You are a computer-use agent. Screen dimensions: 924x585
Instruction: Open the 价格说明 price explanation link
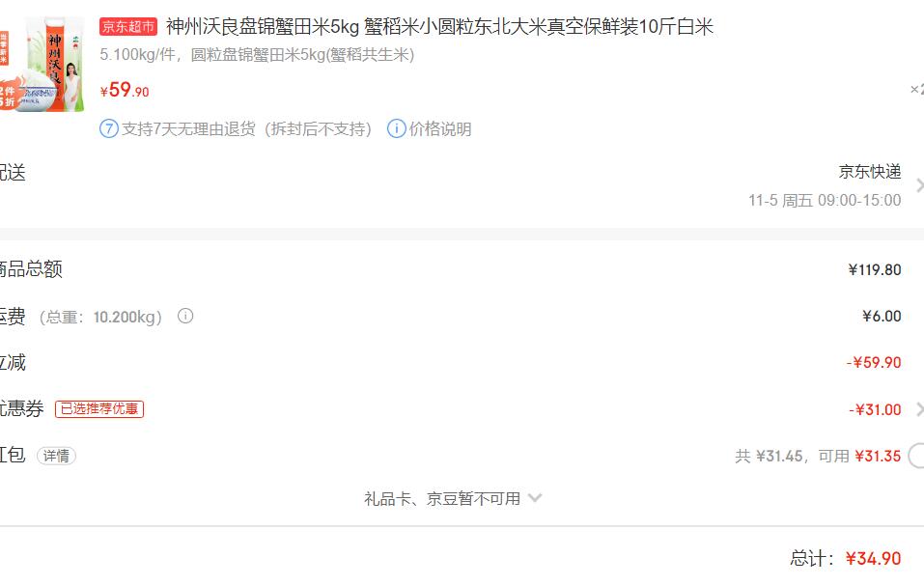click(x=440, y=129)
